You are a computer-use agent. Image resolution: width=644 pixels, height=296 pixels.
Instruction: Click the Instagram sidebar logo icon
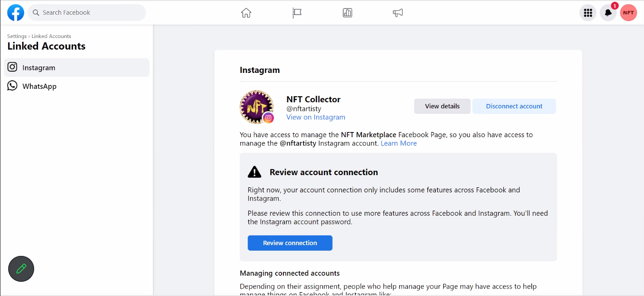coord(13,67)
